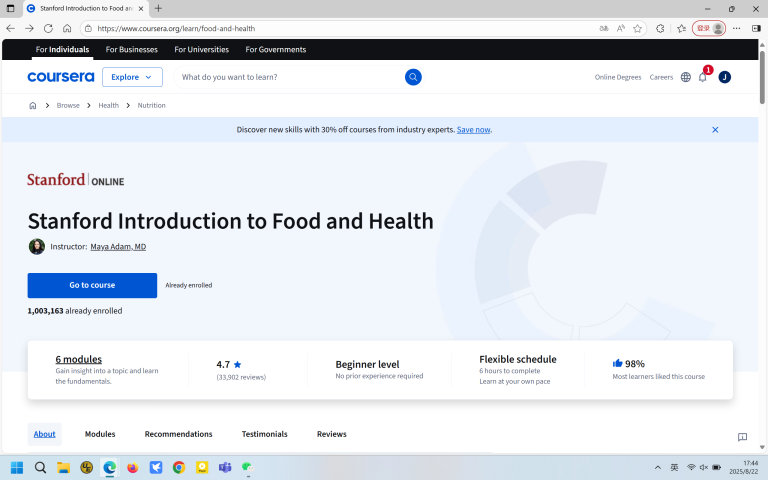
Task: Click the Go to course button
Action: tap(92, 285)
